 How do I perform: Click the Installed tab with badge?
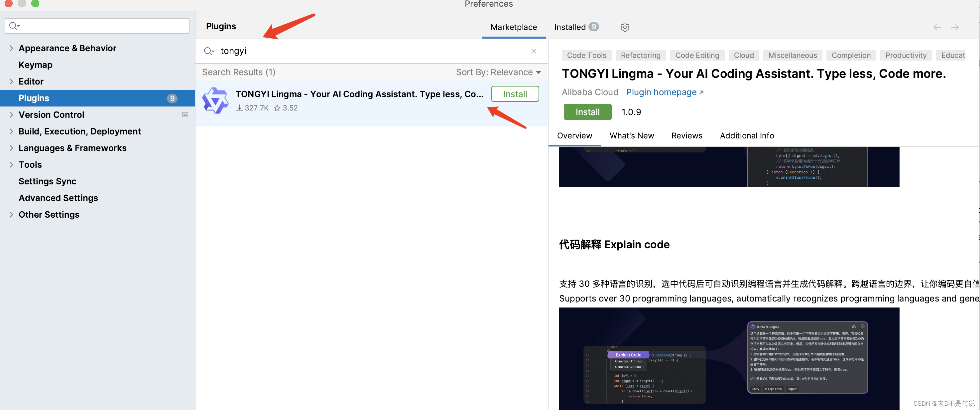click(x=575, y=26)
